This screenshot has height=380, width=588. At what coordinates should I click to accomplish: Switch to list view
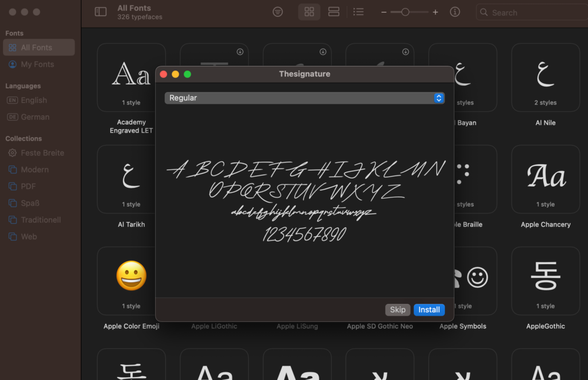click(358, 12)
